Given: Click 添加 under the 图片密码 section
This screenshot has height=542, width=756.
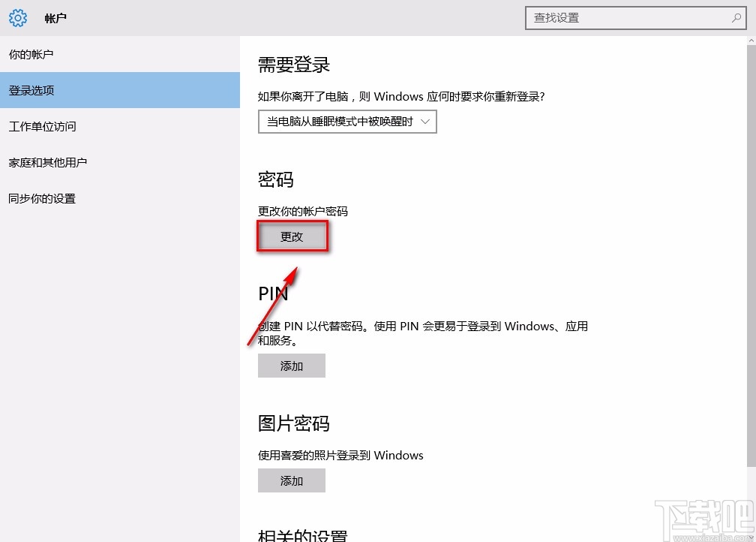Looking at the screenshot, I should coord(291,480).
